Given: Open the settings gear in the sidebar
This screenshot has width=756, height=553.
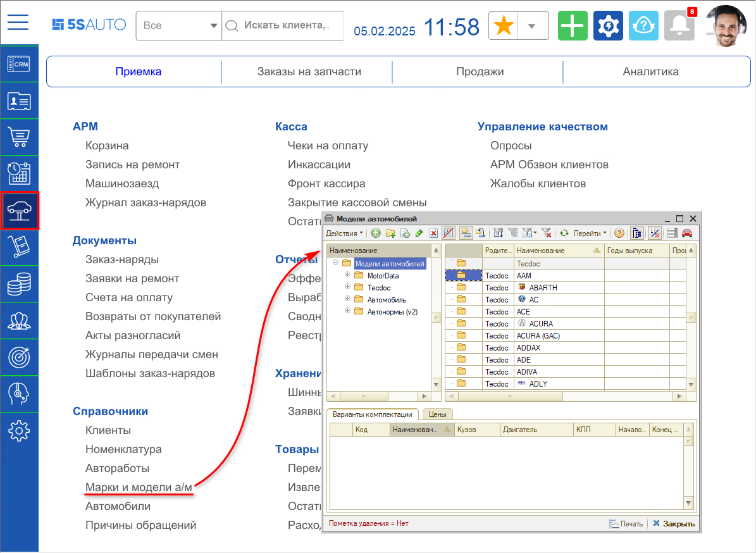Looking at the screenshot, I should click(x=19, y=430).
